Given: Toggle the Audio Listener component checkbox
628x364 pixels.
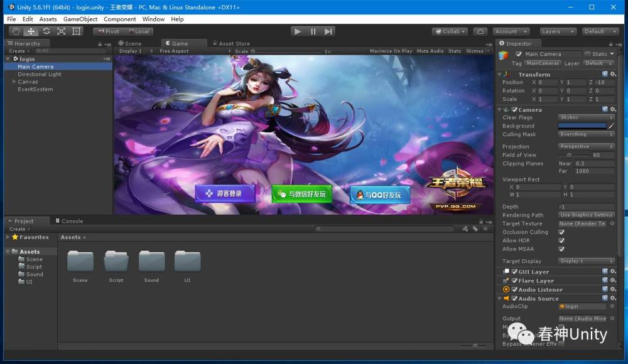Looking at the screenshot, I should [x=515, y=290].
